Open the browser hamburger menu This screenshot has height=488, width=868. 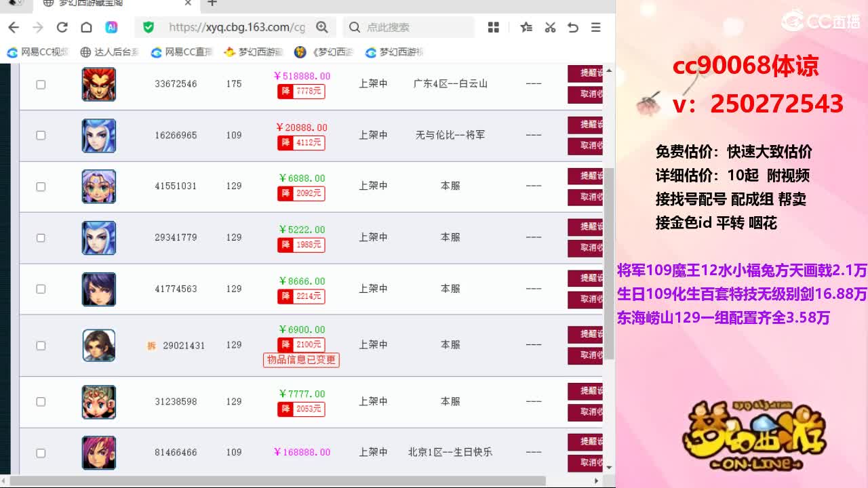coord(595,27)
